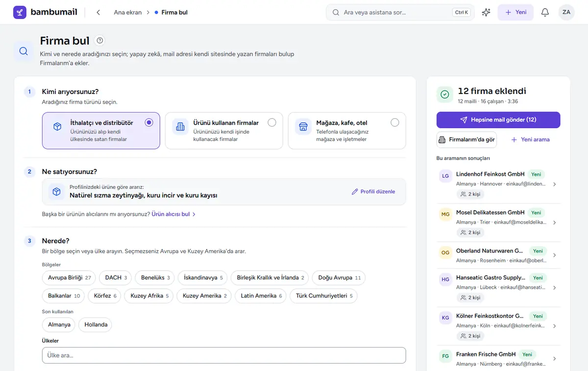Screen dimensions: 588x371
Task: Focus the Ülke ara country search field
Action: click(x=224, y=355)
